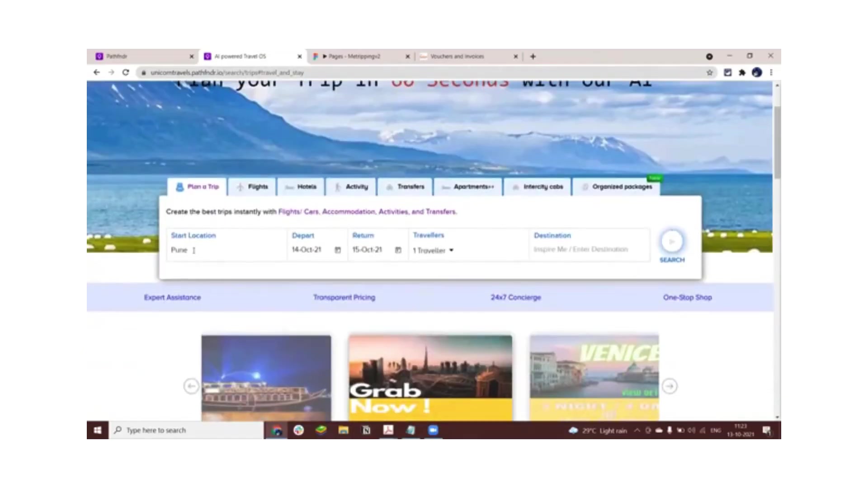Viewport: 868px width, 488px height.
Task: Open the Return date calendar icon
Action: coord(398,250)
